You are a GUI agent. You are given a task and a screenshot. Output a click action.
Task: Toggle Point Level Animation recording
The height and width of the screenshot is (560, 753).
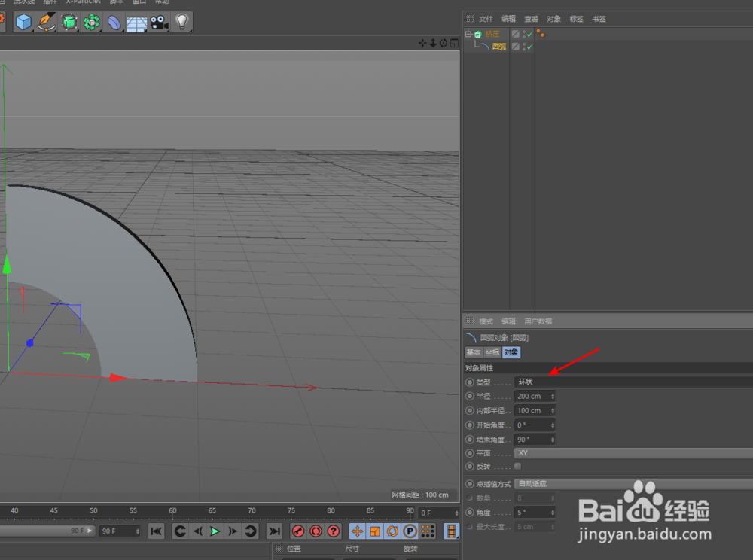coord(428,531)
